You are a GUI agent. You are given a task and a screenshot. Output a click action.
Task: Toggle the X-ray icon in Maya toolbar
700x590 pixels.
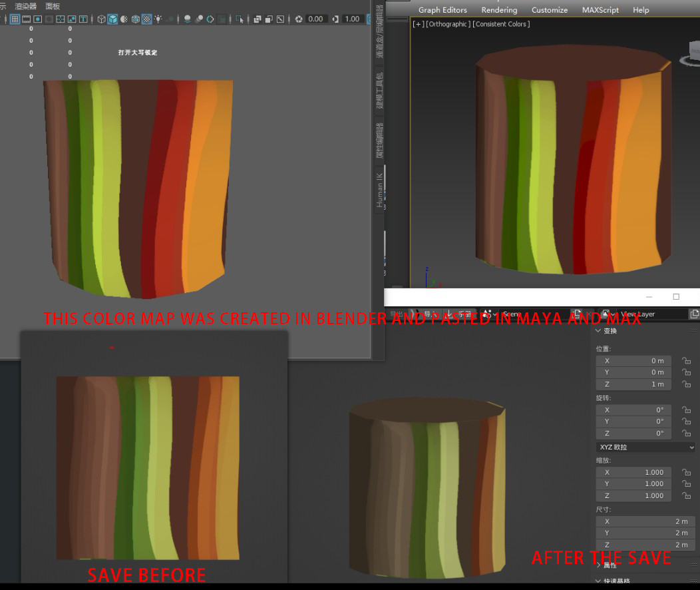tap(258, 19)
